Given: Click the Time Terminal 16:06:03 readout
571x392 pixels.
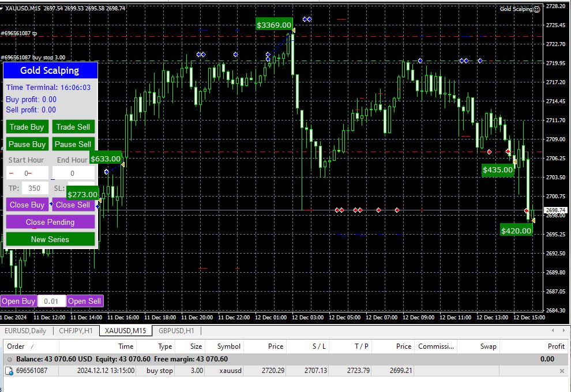Looking at the screenshot, I should [x=48, y=88].
